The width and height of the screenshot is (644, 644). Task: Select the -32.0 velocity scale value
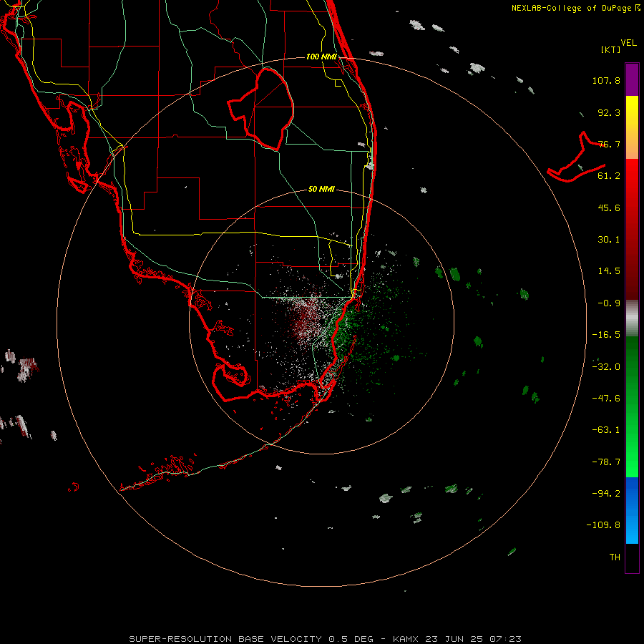pyautogui.click(x=606, y=367)
